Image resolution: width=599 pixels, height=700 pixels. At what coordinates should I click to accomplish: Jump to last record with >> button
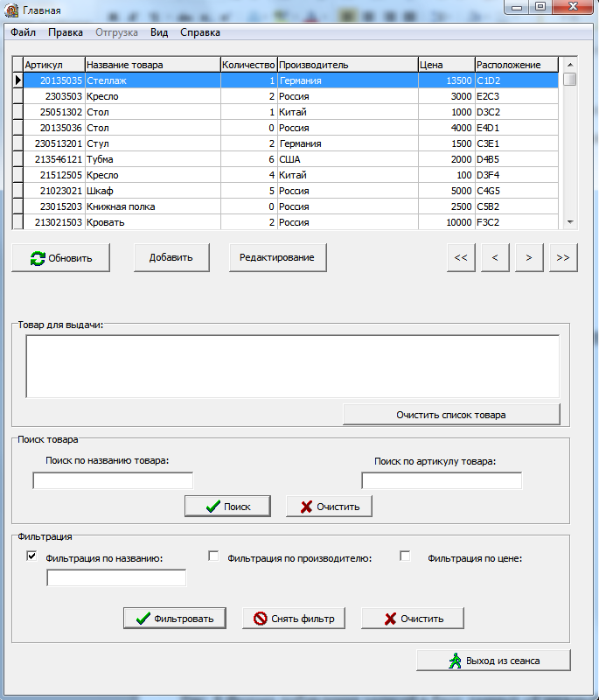tap(563, 257)
